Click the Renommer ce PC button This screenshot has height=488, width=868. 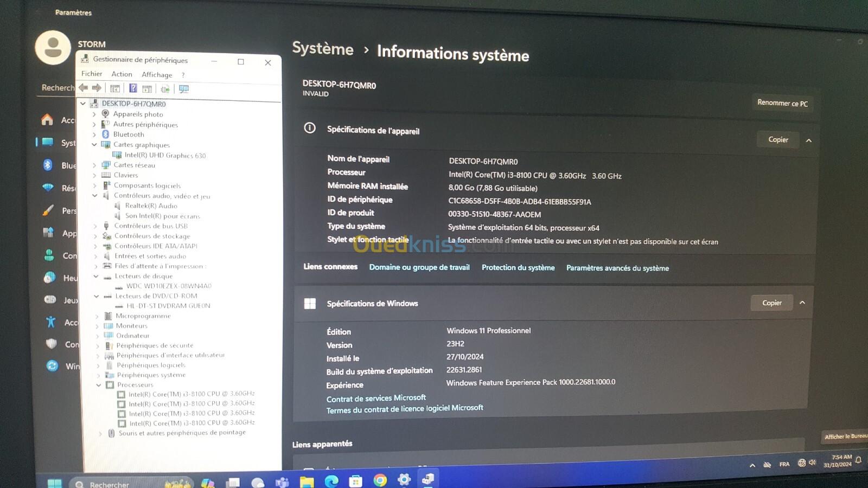coord(782,103)
